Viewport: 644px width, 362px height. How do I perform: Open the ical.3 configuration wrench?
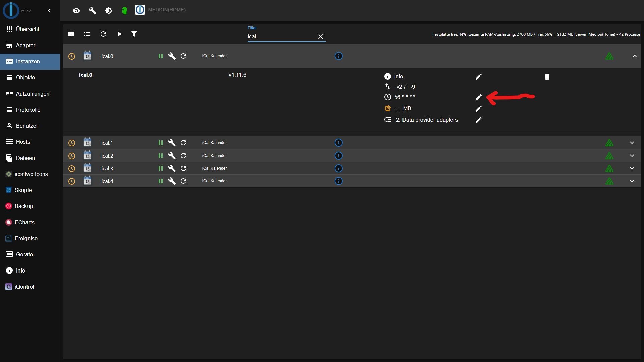(172, 168)
